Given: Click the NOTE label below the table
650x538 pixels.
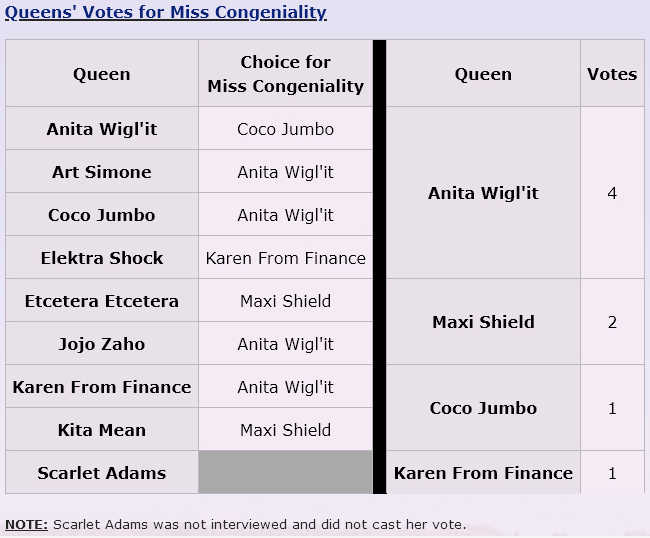Looking at the screenshot, I should pyautogui.click(x=27, y=524).
